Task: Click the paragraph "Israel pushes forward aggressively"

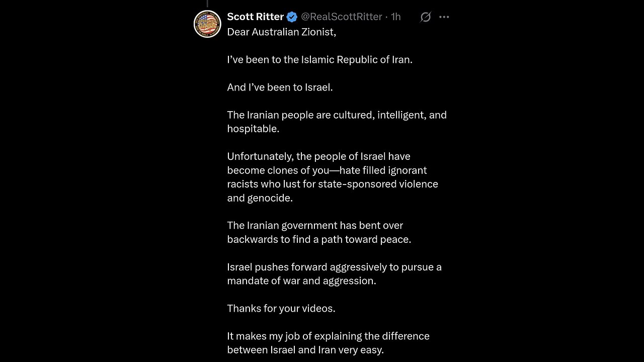Action: pyautogui.click(x=334, y=274)
